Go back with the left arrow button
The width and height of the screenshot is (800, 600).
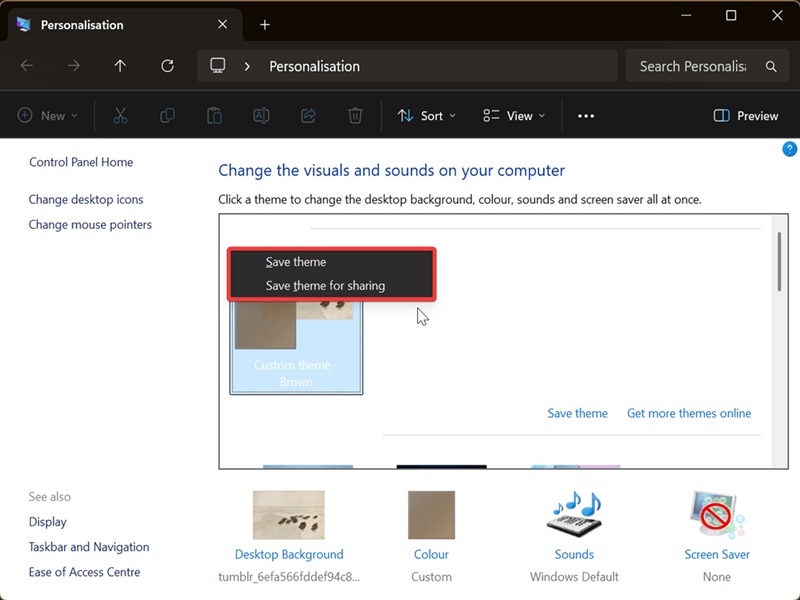(x=27, y=66)
